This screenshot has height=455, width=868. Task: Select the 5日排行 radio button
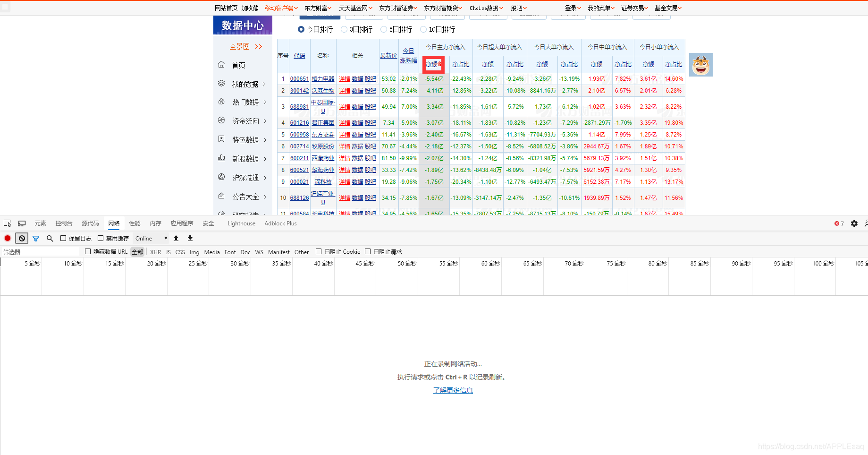pyautogui.click(x=384, y=29)
